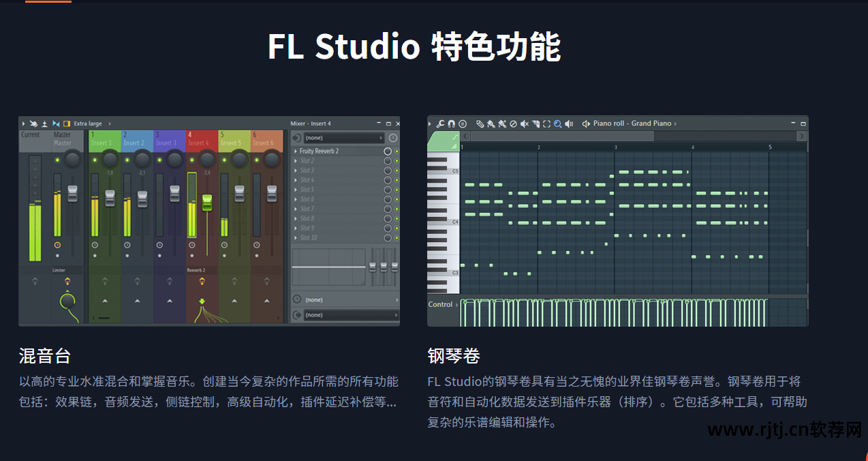Toggle Fruity Reeverb 2 slot green LED
This screenshot has height=461, width=868.
(x=397, y=151)
